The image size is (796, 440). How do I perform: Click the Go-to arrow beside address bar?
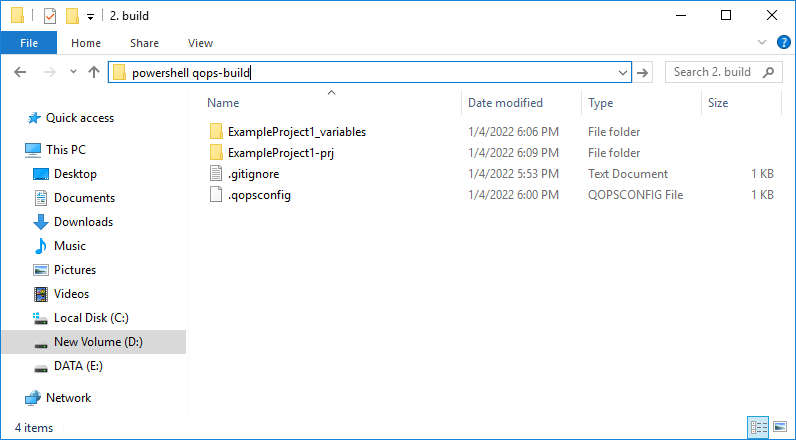point(643,73)
